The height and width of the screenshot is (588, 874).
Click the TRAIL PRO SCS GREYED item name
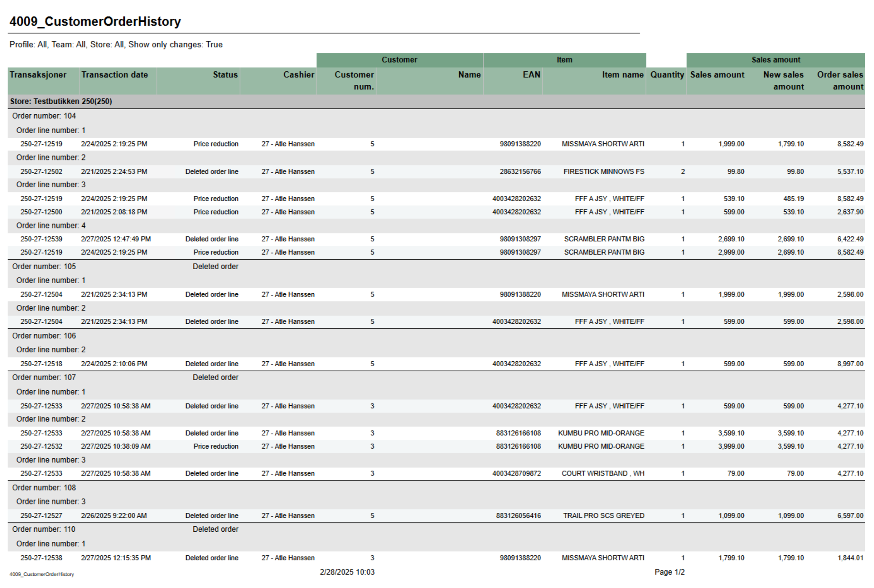[x=603, y=515]
